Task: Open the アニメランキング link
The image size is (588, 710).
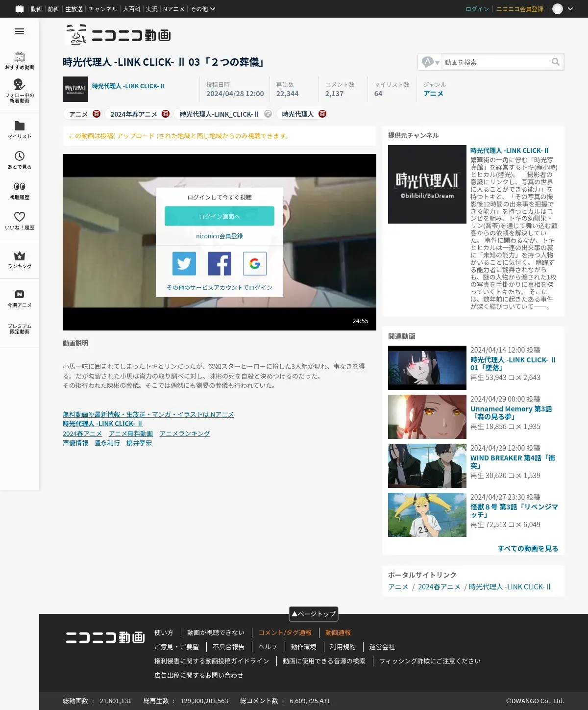Action: click(x=185, y=433)
